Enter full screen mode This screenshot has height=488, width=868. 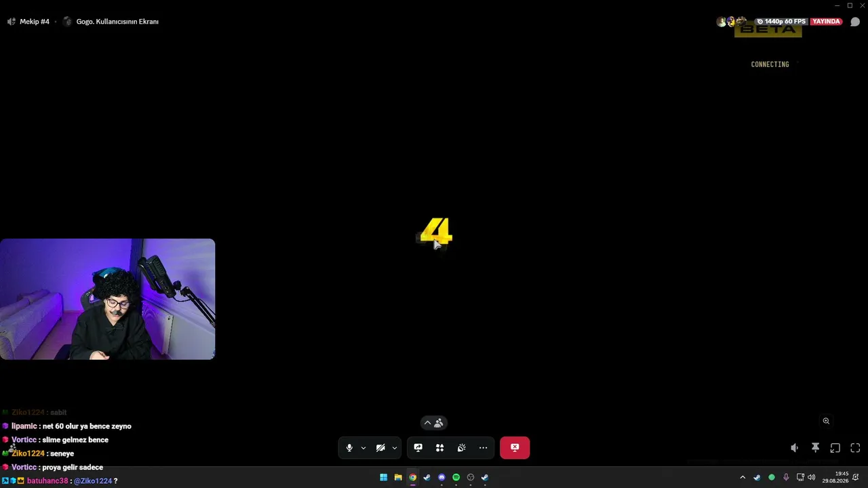[855, 448]
